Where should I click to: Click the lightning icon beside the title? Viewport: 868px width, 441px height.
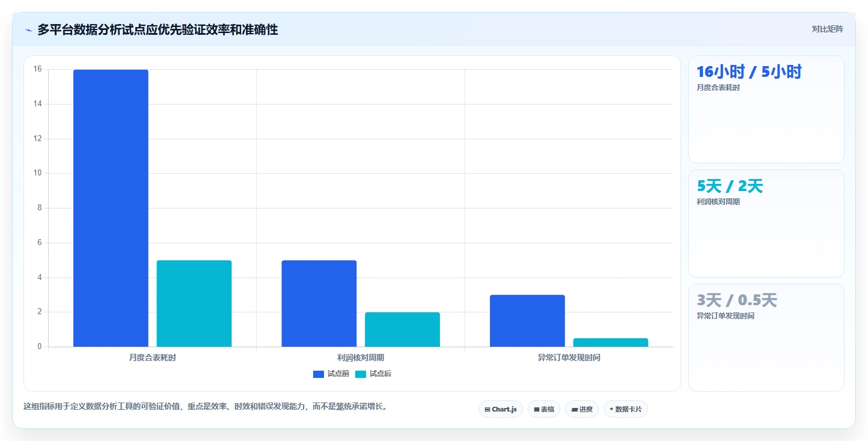28,30
